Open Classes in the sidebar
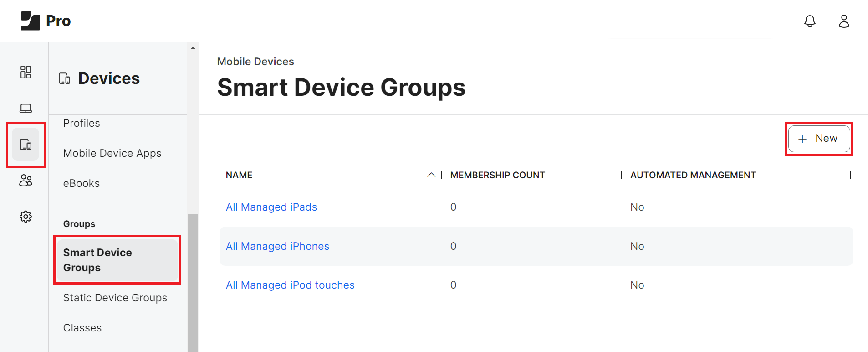Screen dimensions: 868x352 [x=82, y=328]
